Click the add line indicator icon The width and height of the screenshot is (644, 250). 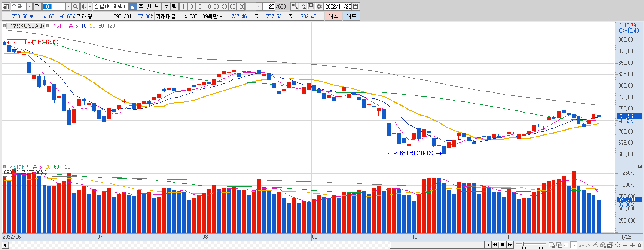coord(303,6)
